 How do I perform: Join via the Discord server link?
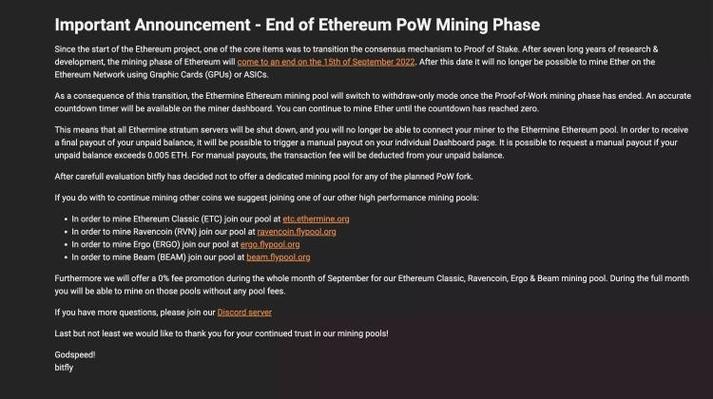pyautogui.click(x=244, y=313)
